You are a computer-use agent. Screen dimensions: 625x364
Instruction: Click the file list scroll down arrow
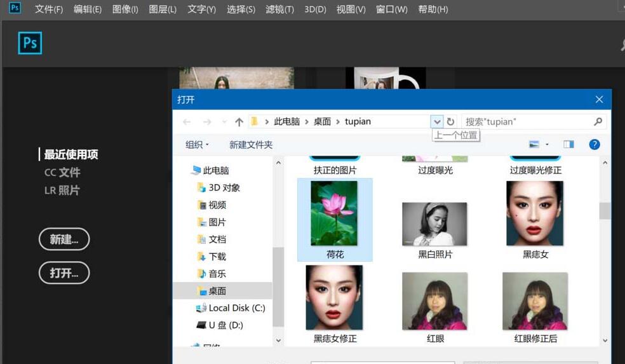pyautogui.click(x=605, y=340)
